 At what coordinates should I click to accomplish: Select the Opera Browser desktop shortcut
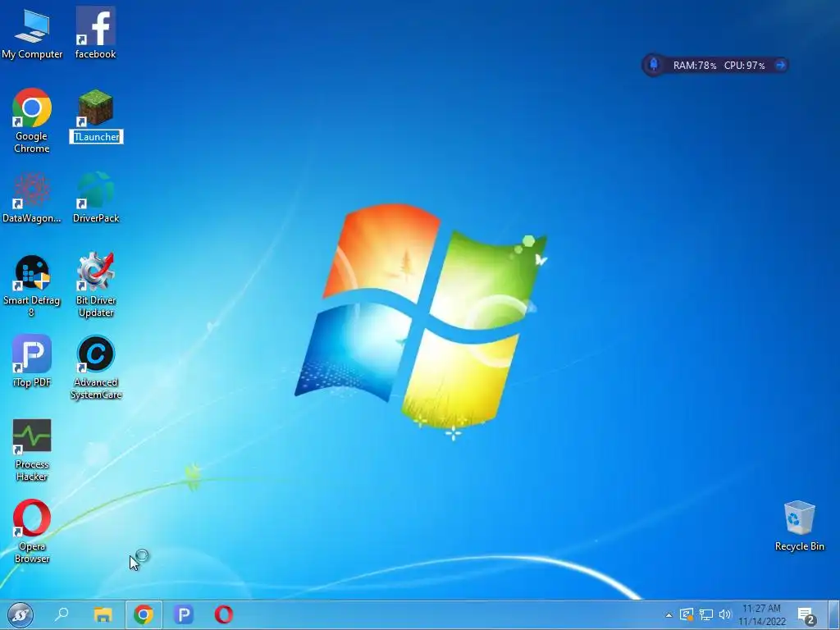pos(32,532)
